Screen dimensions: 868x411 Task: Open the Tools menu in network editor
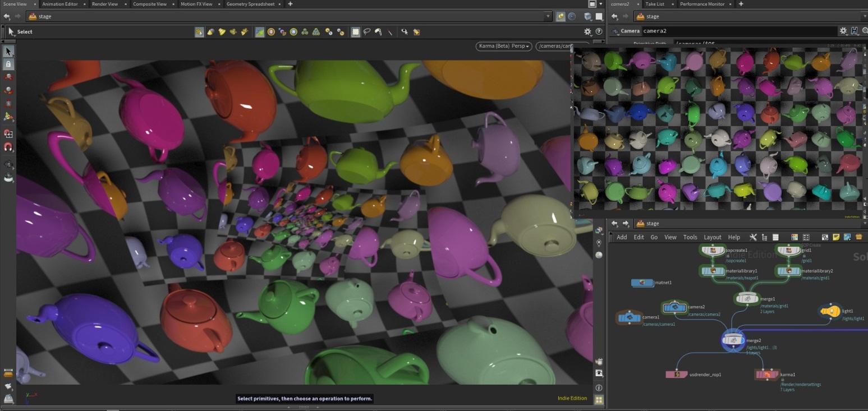[x=690, y=237]
